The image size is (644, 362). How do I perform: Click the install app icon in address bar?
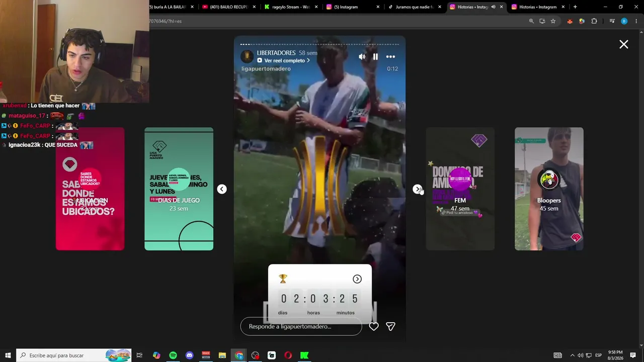(542, 21)
